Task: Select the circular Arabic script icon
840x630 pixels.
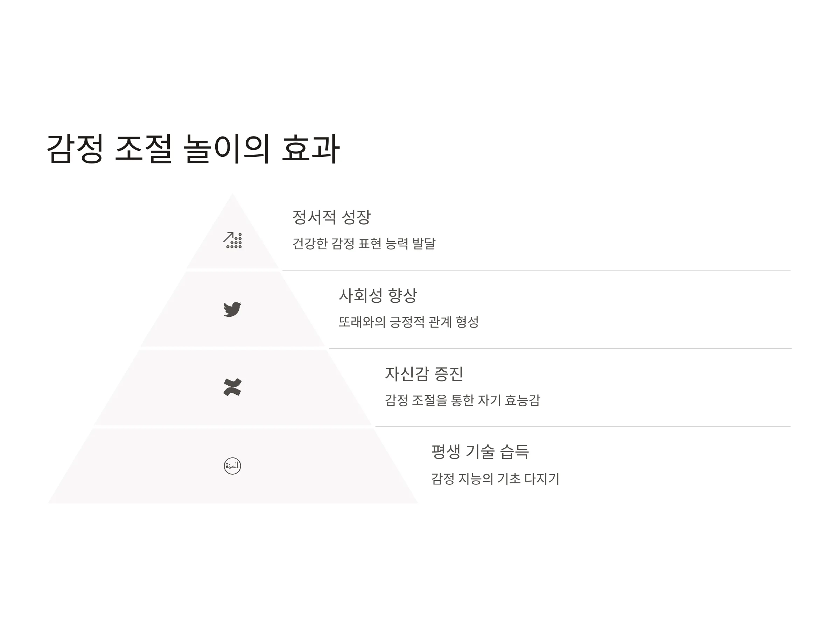Action: pos(232,466)
